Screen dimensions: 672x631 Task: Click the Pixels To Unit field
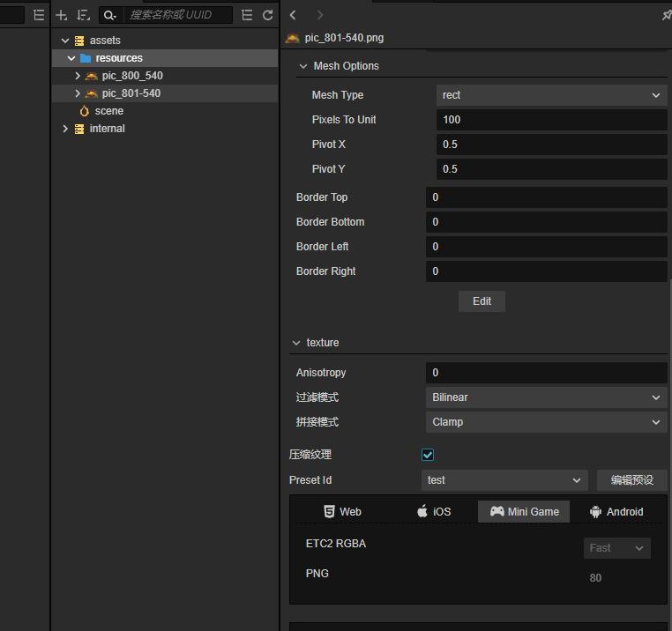tap(551, 120)
